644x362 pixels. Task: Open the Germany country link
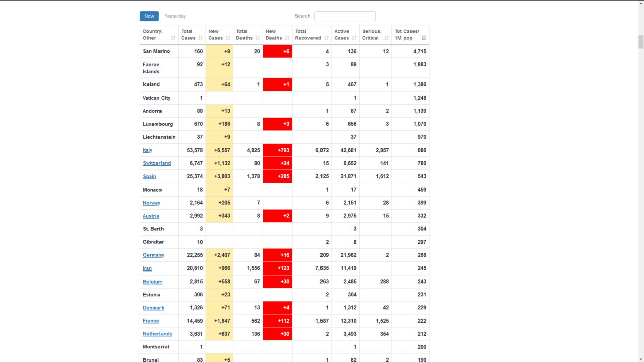(153, 255)
